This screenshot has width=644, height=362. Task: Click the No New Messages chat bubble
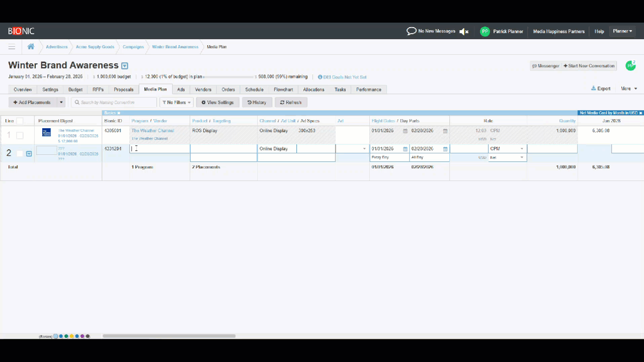[x=411, y=31]
